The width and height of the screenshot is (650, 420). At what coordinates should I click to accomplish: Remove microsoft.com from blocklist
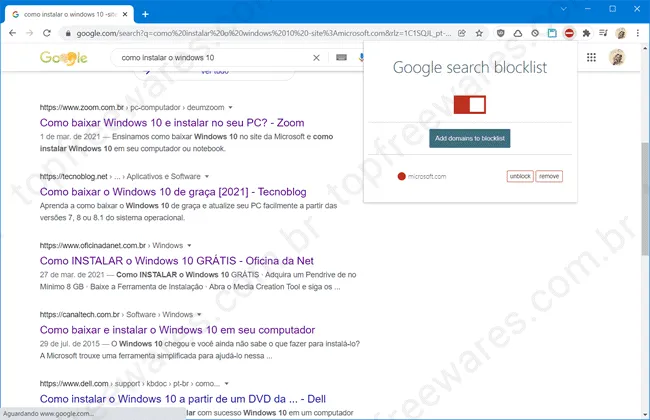[549, 176]
